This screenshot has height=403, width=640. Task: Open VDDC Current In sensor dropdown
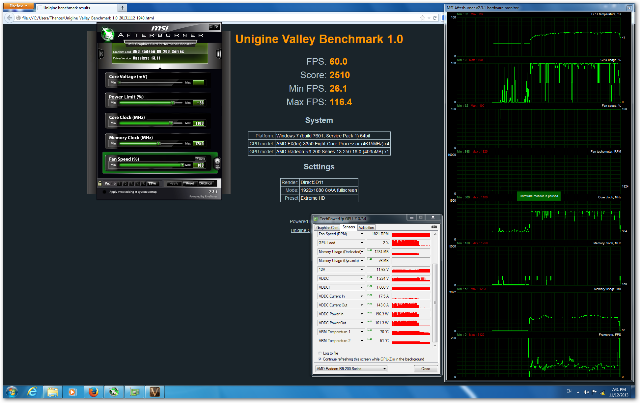coord(362,296)
